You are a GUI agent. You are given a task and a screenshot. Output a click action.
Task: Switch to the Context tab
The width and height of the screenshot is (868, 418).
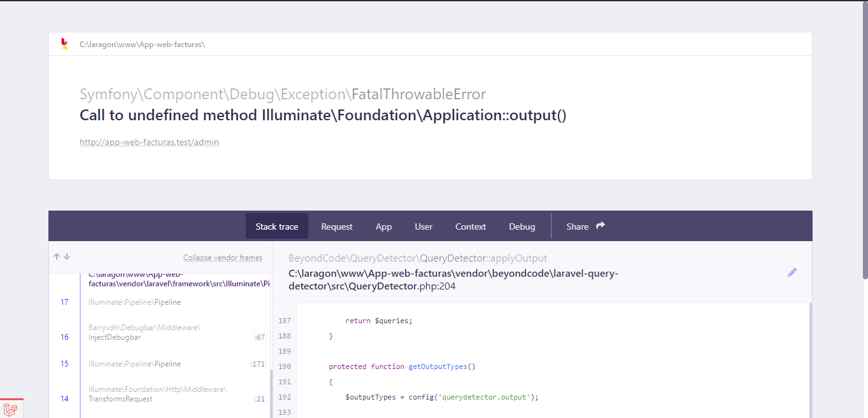pyautogui.click(x=471, y=226)
